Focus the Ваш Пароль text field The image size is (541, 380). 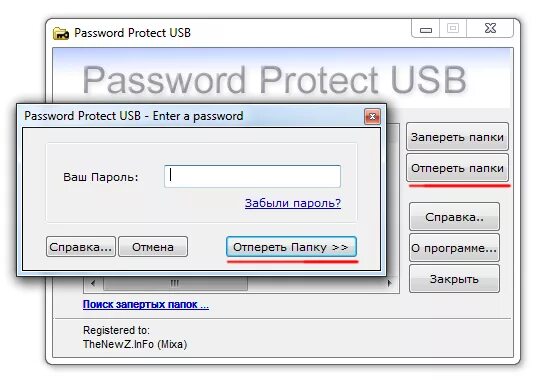253,176
